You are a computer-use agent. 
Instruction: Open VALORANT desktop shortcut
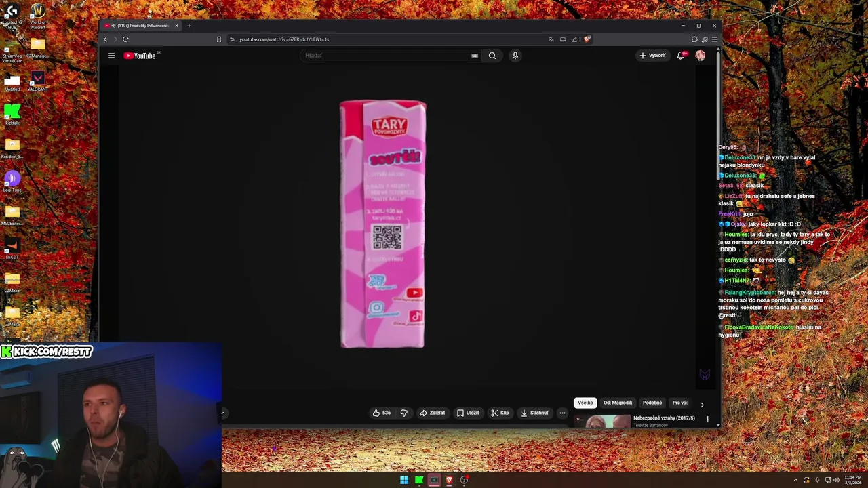point(38,82)
